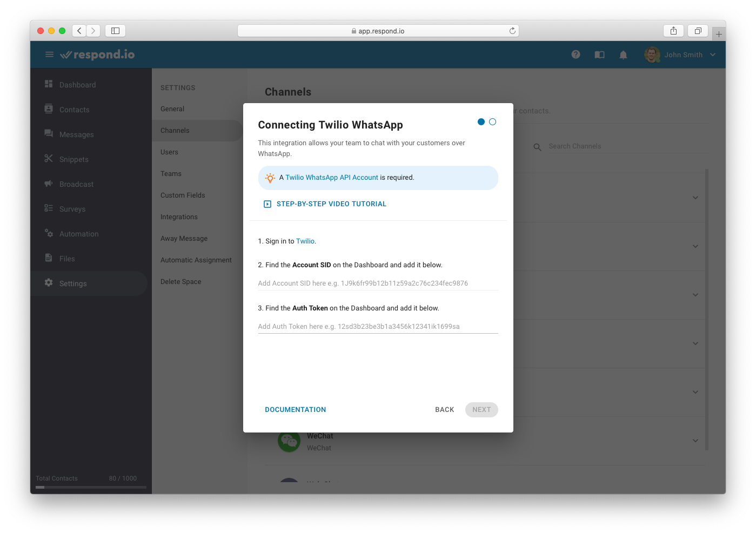Viewport: 756px width, 534px height.
Task: Click the Search Channels field
Action: click(627, 146)
